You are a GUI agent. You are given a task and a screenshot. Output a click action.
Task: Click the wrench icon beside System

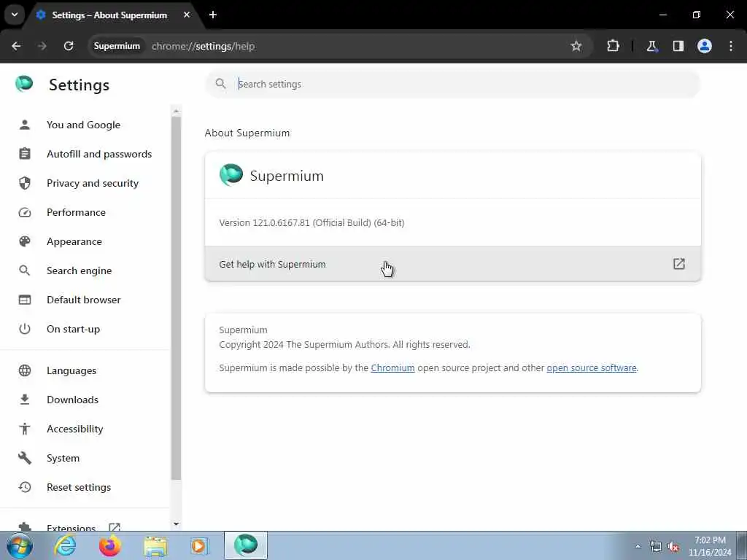(x=25, y=458)
